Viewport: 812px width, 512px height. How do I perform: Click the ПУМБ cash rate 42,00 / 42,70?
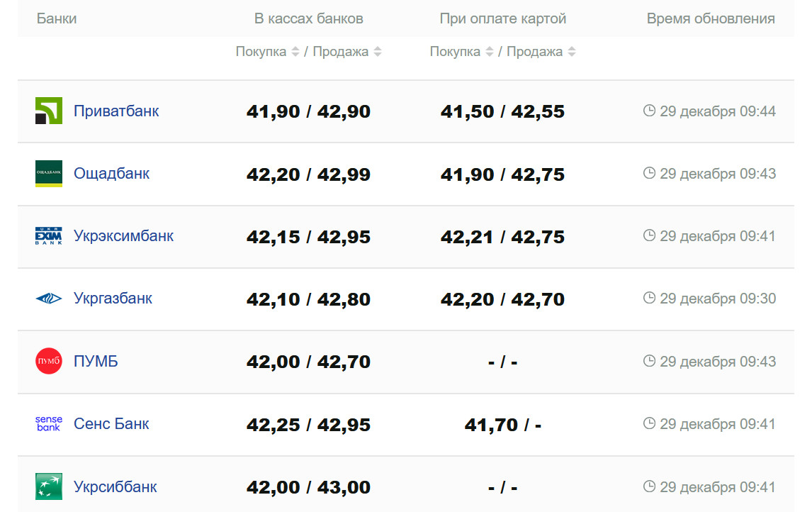[308, 362]
